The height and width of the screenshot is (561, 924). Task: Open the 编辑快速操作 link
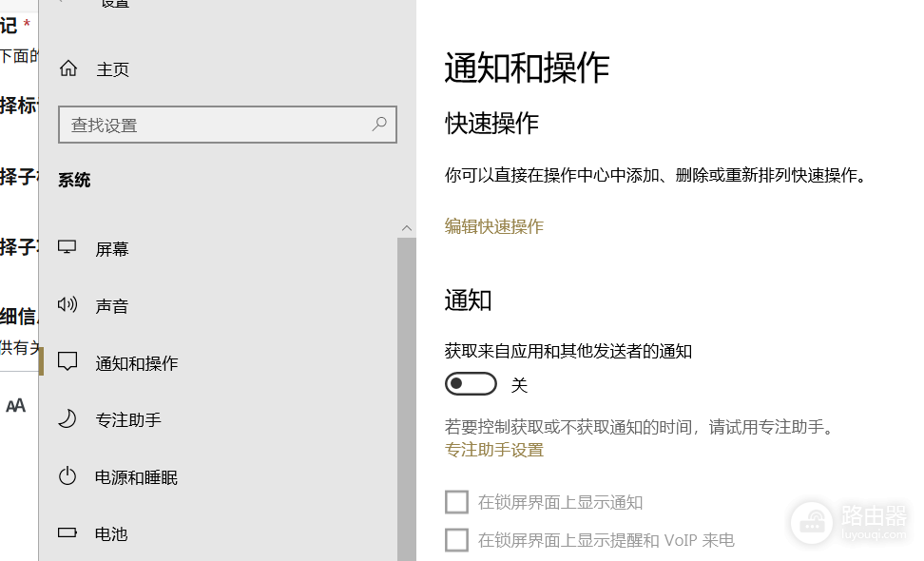coord(493,226)
